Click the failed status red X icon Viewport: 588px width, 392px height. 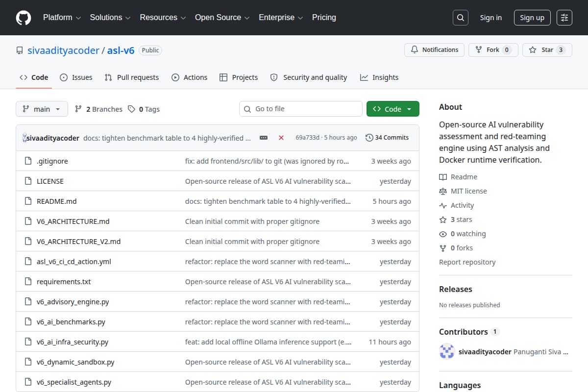click(x=281, y=138)
